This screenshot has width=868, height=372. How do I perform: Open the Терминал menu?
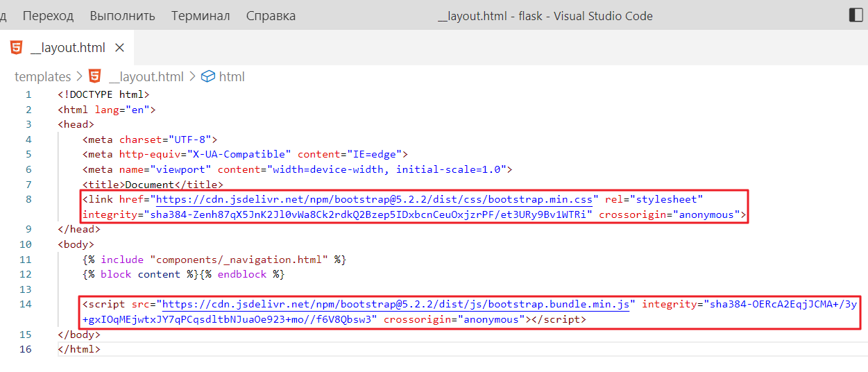201,15
